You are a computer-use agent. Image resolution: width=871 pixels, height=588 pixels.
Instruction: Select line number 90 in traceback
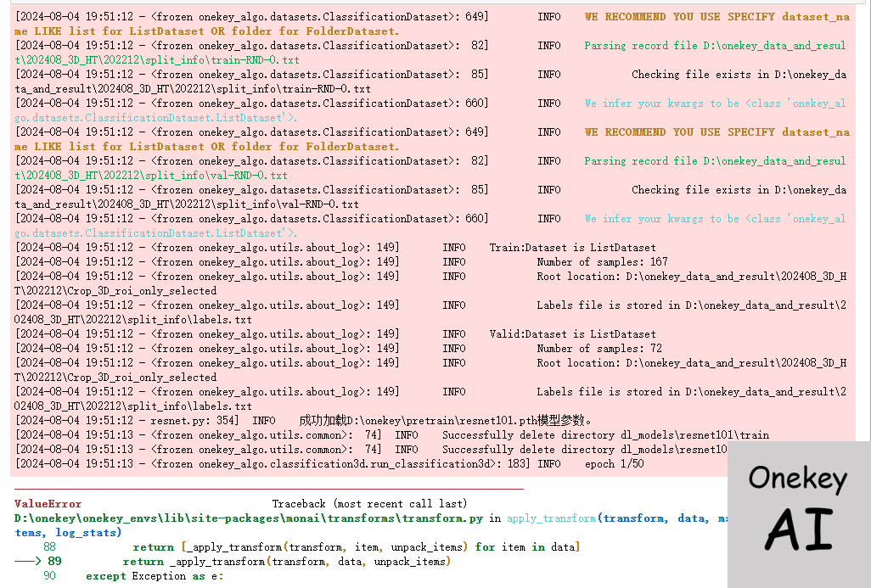coord(49,576)
